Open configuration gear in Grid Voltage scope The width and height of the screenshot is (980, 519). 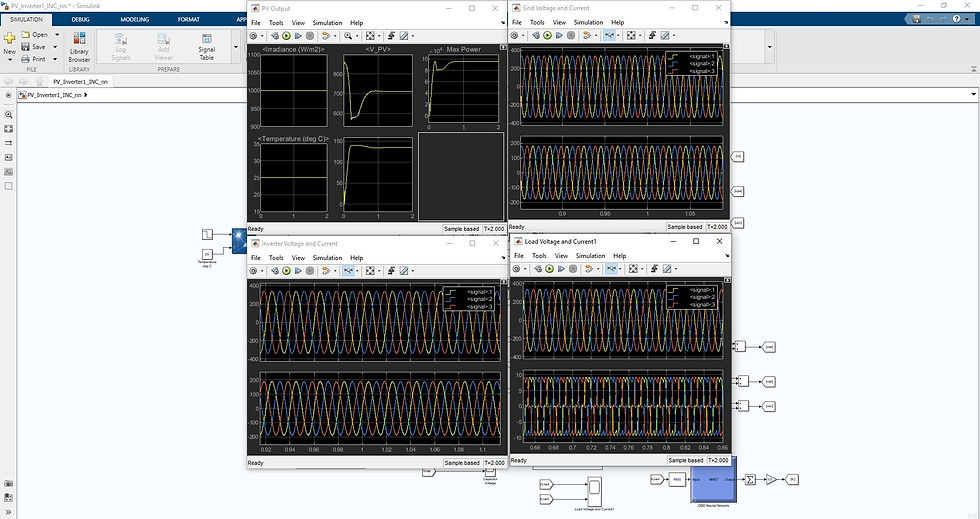pyautogui.click(x=514, y=36)
